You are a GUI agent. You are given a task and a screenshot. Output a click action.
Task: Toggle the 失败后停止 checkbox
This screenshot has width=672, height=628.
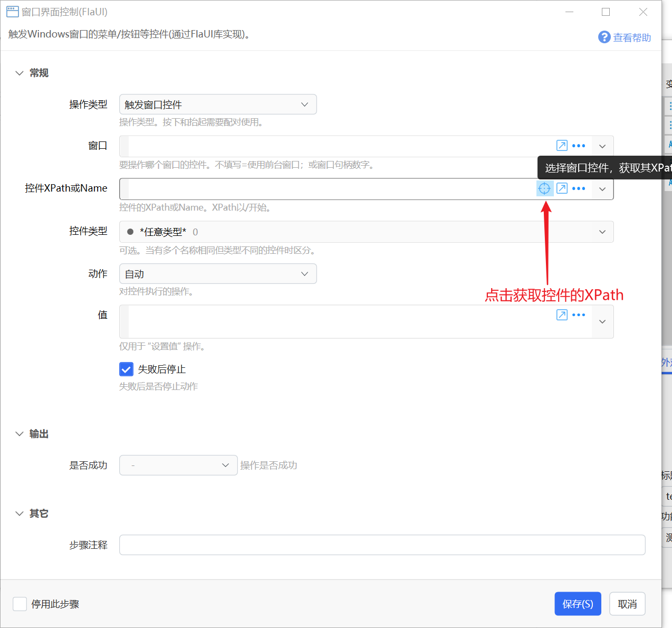tap(126, 369)
